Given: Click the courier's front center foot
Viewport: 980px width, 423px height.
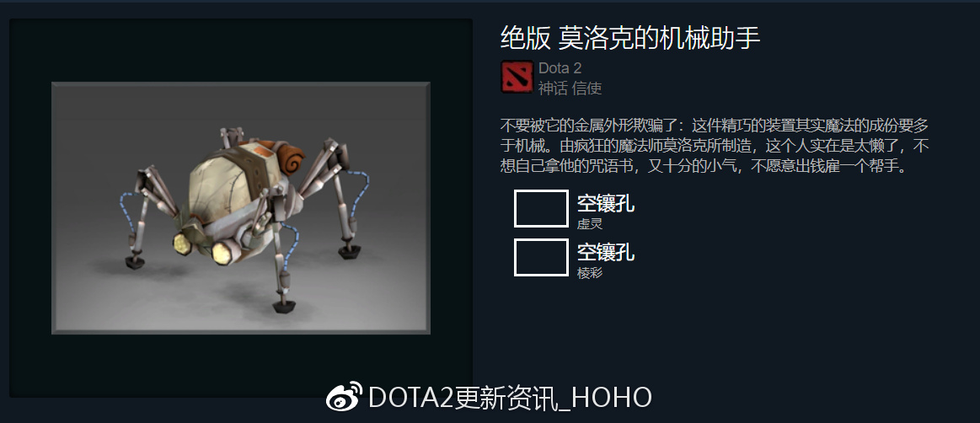Looking at the screenshot, I should 284,306.
